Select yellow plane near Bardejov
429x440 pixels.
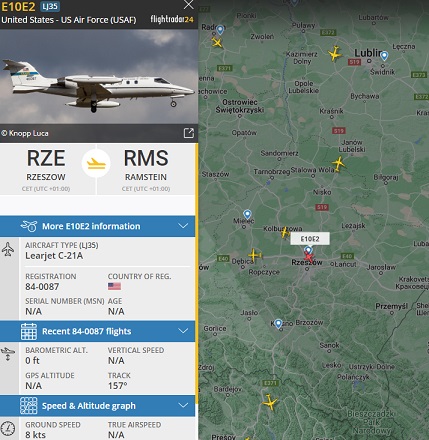click(269, 402)
